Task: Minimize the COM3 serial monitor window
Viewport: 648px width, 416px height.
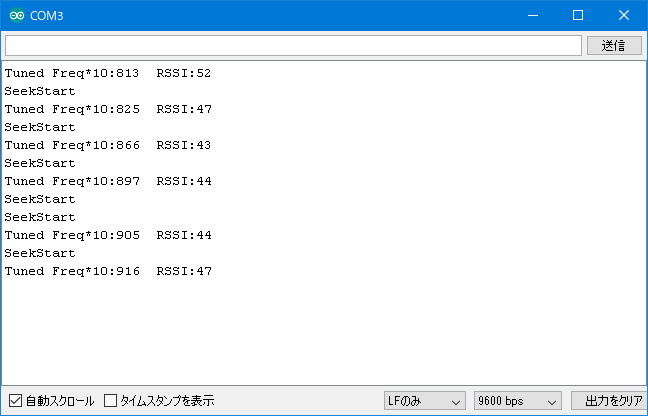Action: pyautogui.click(x=533, y=16)
